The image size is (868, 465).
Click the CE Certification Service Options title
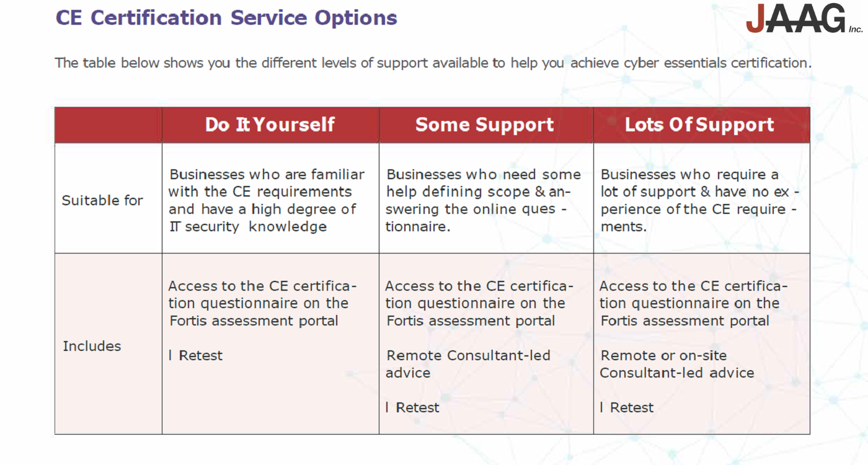[x=226, y=17]
